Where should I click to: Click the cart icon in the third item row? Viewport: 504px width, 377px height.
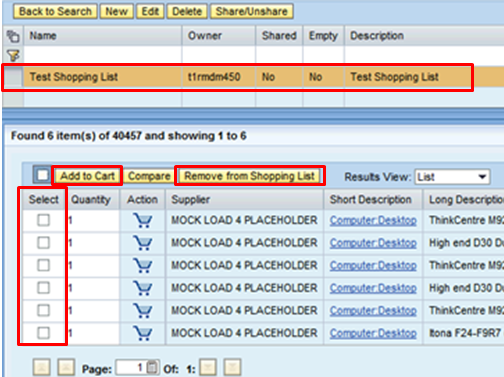pos(143,265)
